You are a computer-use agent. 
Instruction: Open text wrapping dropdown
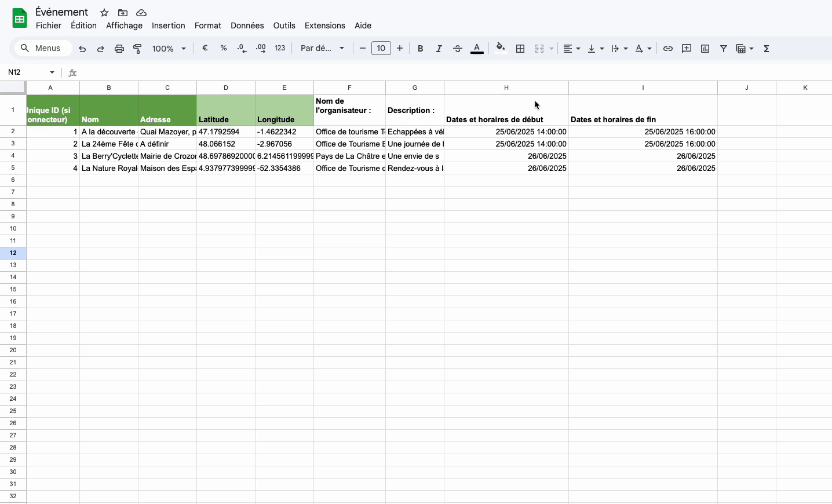click(x=619, y=49)
